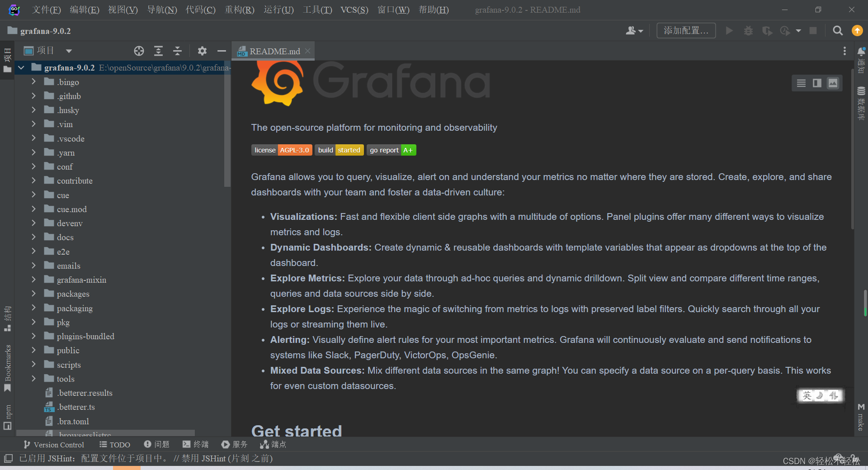This screenshot has width=868, height=470.
Task: Open the Bookmarks sidebar panel
Action: click(7, 368)
